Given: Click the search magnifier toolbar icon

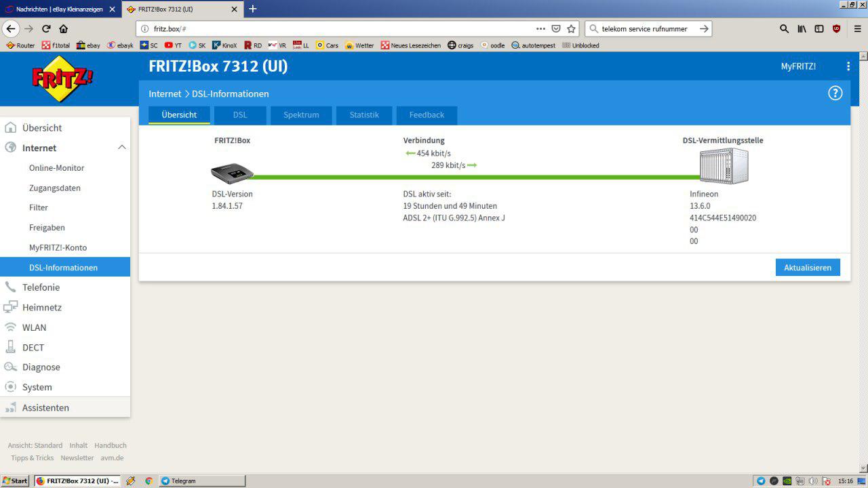Looking at the screenshot, I should [x=785, y=28].
